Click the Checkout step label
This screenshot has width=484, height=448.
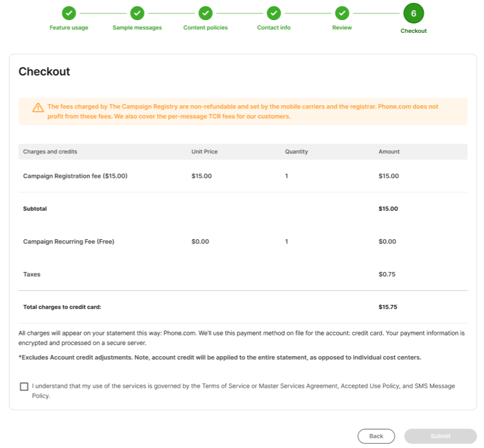click(413, 31)
